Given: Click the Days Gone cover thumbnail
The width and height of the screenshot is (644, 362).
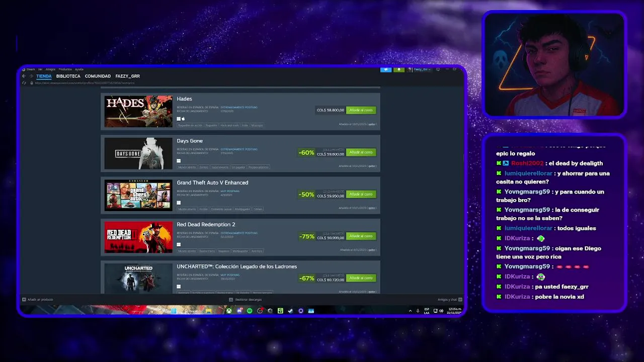Looking at the screenshot, I should click(x=138, y=153).
